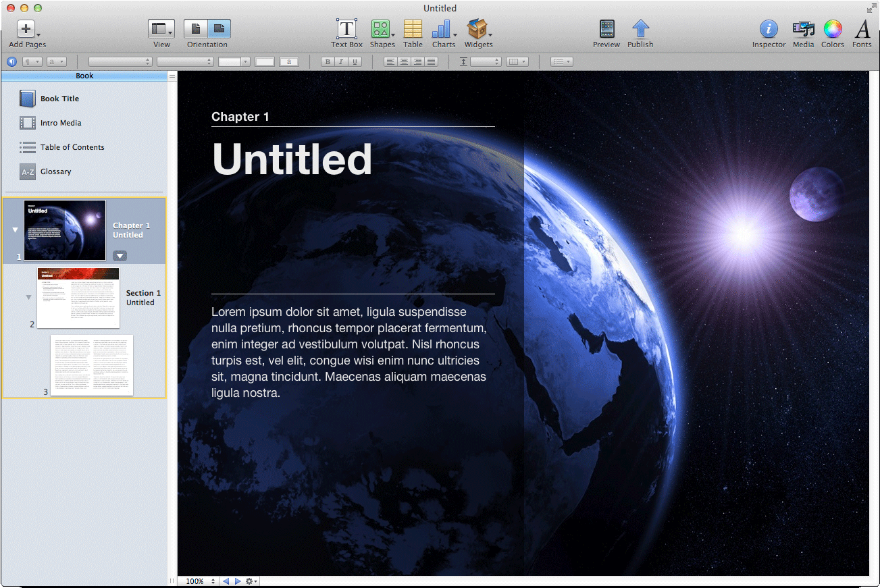Open the zoom level 100% popup
This screenshot has width=880, height=588.
200,581
